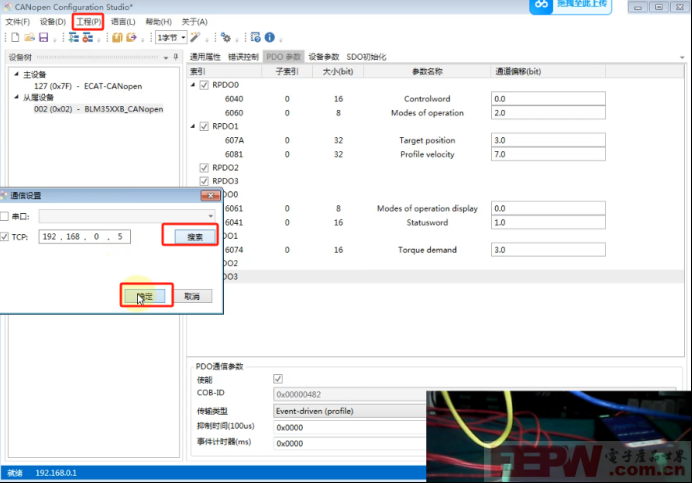Click the pin icon on device tree panel
The width and height of the screenshot is (692, 483).
pyautogui.click(x=175, y=57)
